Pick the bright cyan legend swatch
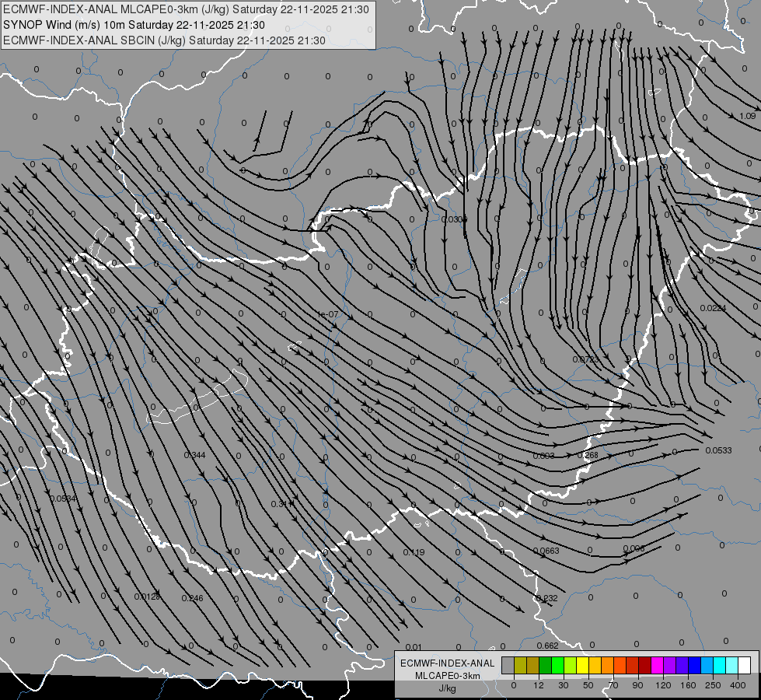The height and width of the screenshot is (700, 761). [719, 666]
